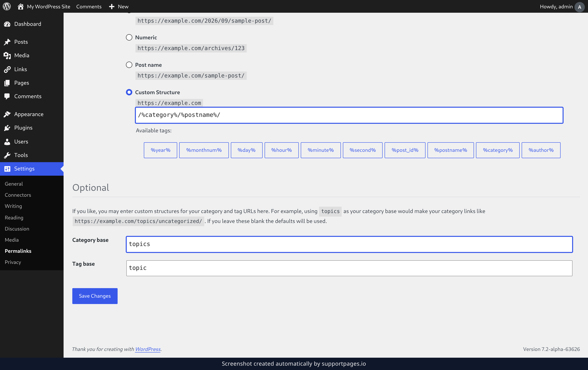Click the admin avatar icon
588x370 pixels.
click(579, 7)
